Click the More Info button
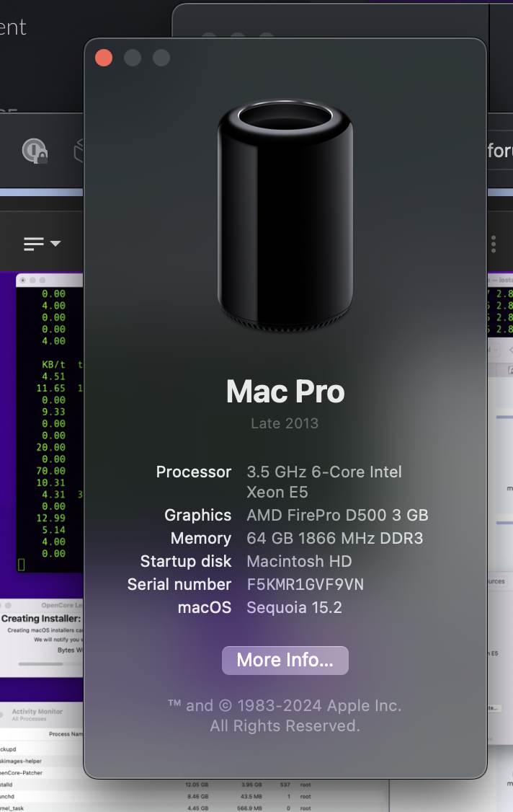The width and height of the screenshot is (513, 812). click(285, 660)
